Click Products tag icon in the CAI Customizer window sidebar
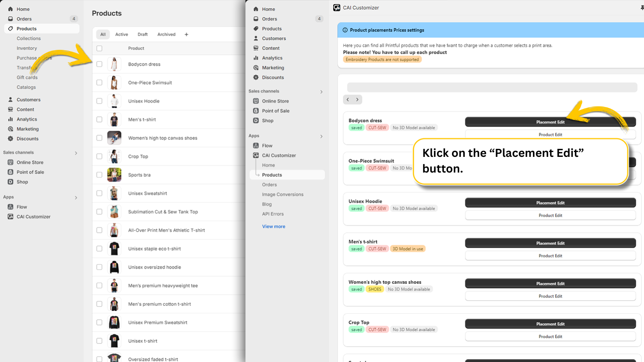Screen dimensions: 644x362 [256, 29]
